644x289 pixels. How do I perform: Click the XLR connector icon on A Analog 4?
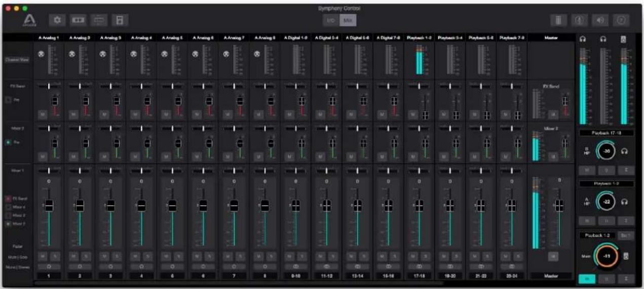[x=134, y=55]
